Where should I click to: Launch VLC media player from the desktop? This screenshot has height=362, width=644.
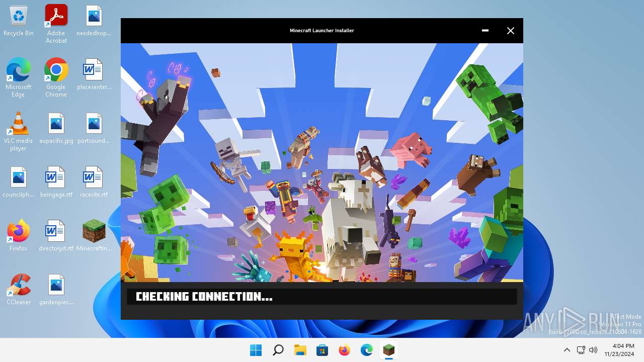pos(19,131)
